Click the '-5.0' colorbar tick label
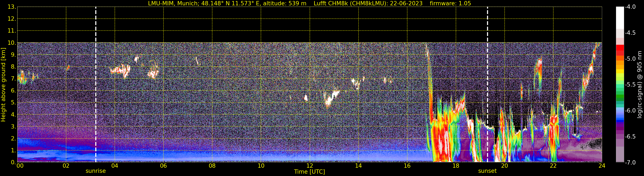The width and height of the screenshot is (644, 176). tap(630, 59)
